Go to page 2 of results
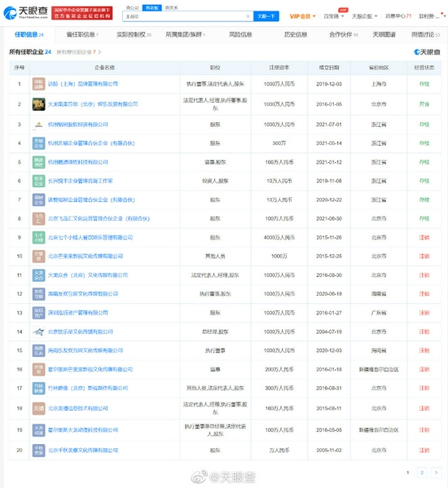Image resolution: width=448 pixels, height=488 pixels. (422, 473)
